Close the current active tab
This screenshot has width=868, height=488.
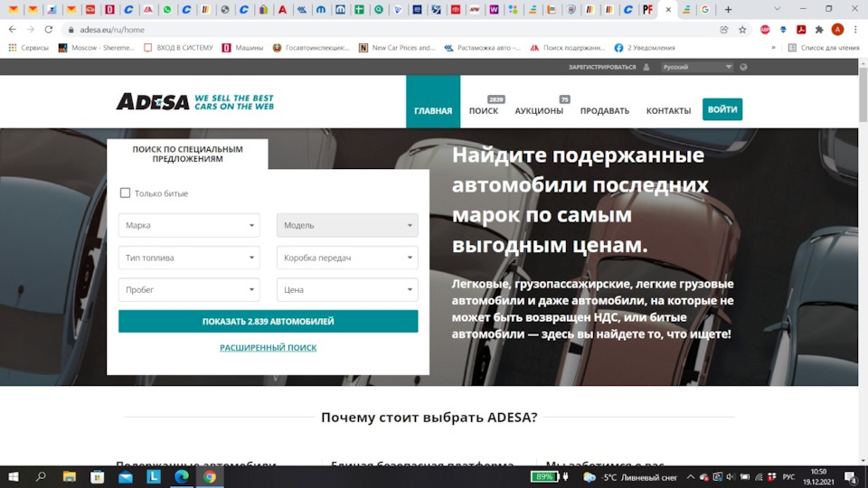click(x=668, y=9)
